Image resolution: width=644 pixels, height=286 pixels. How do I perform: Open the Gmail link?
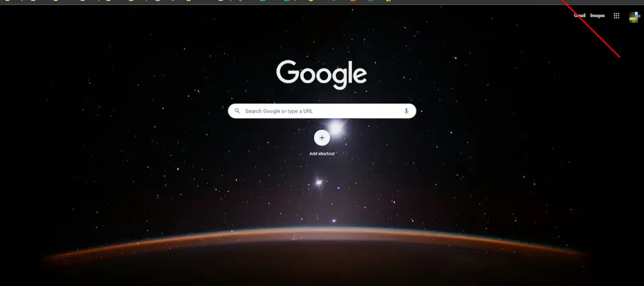click(x=580, y=16)
